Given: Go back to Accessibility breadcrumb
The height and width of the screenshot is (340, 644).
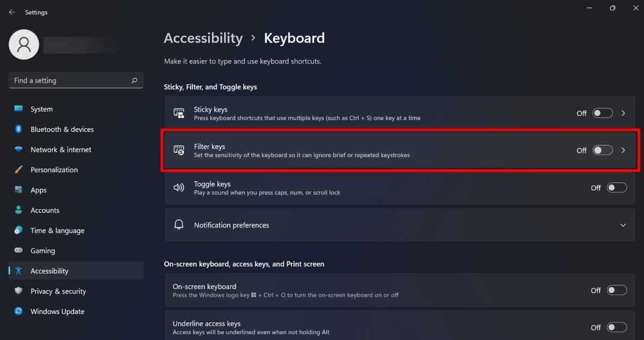Looking at the screenshot, I should [x=203, y=39].
